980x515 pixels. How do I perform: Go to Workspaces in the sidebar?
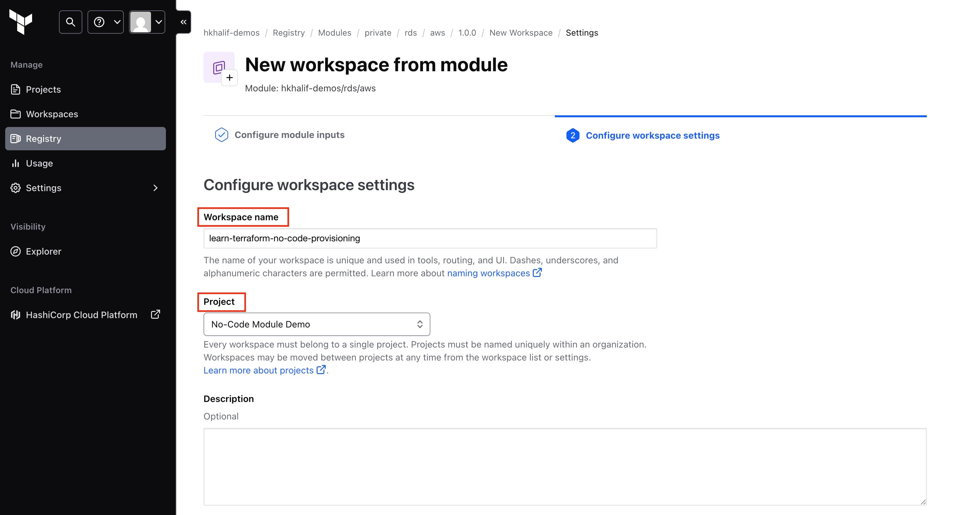52,114
